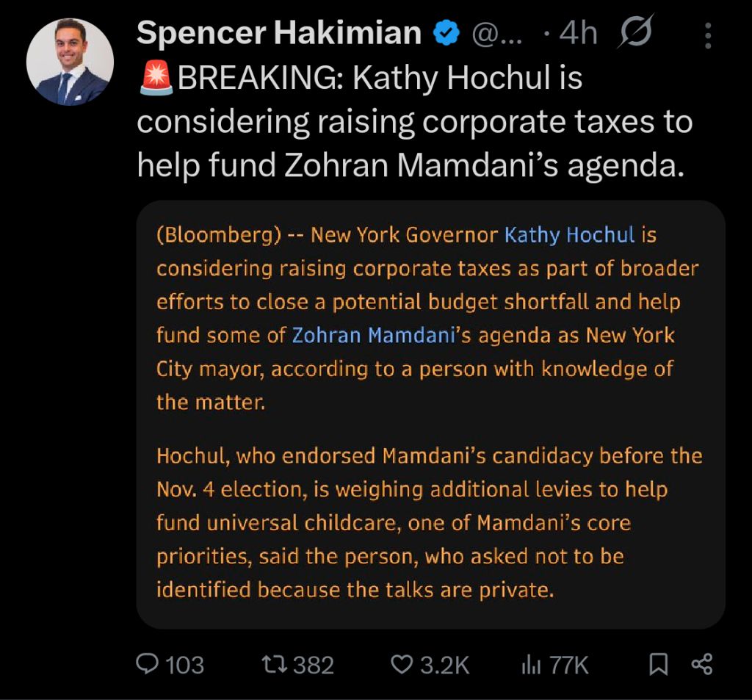Click the blue Kathy Hochul link
This screenshot has height=700, width=752.
pyautogui.click(x=569, y=235)
